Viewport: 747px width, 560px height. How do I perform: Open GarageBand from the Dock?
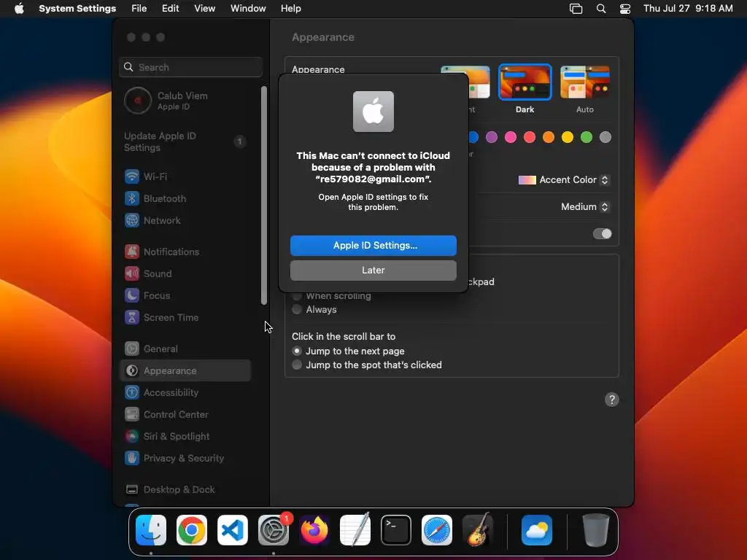[x=478, y=530]
